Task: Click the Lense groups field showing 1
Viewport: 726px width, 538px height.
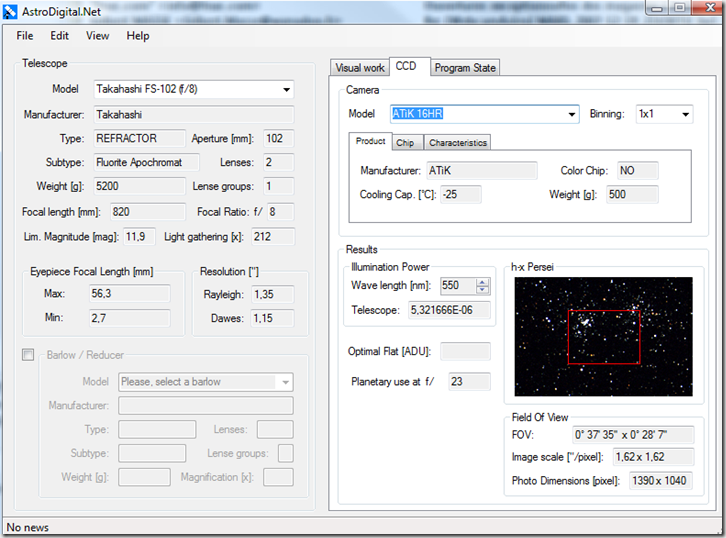Action: coord(279,186)
